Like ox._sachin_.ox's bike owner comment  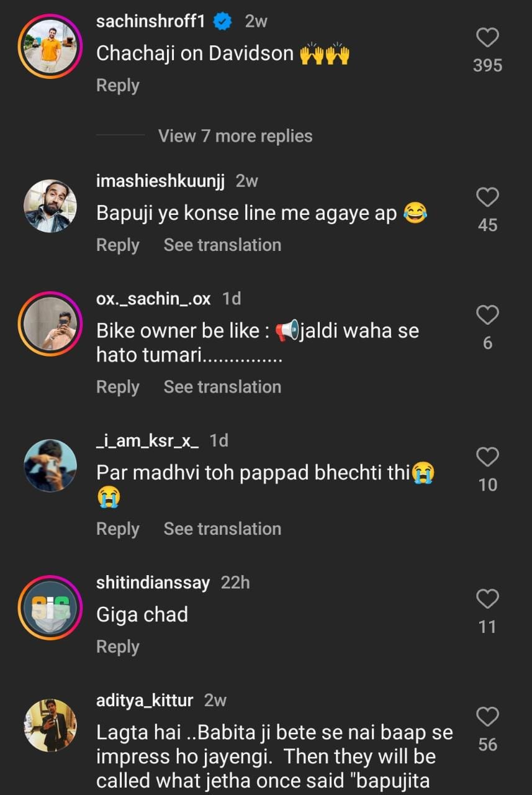point(487,315)
